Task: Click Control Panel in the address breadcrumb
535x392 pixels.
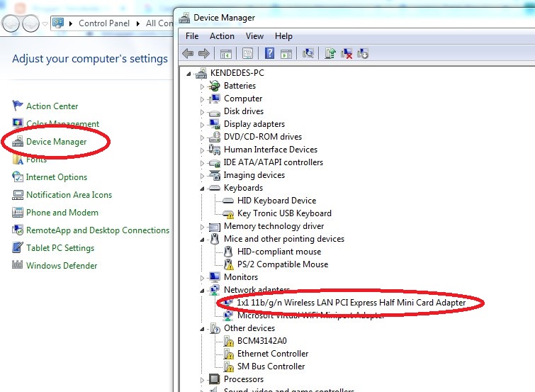Action: (104, 23)
